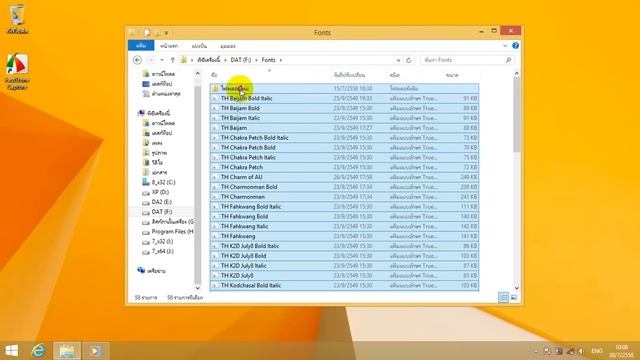
Task: Open the blue File tab
Action: (141, 46)
